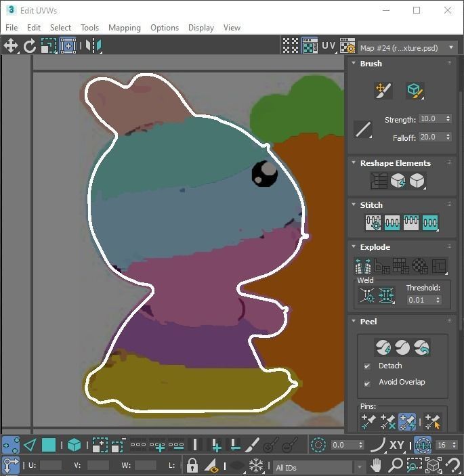This screenshot has height=476, width=464.
Task: Click Stitch to Target icon
Action: tap(373, 223)
